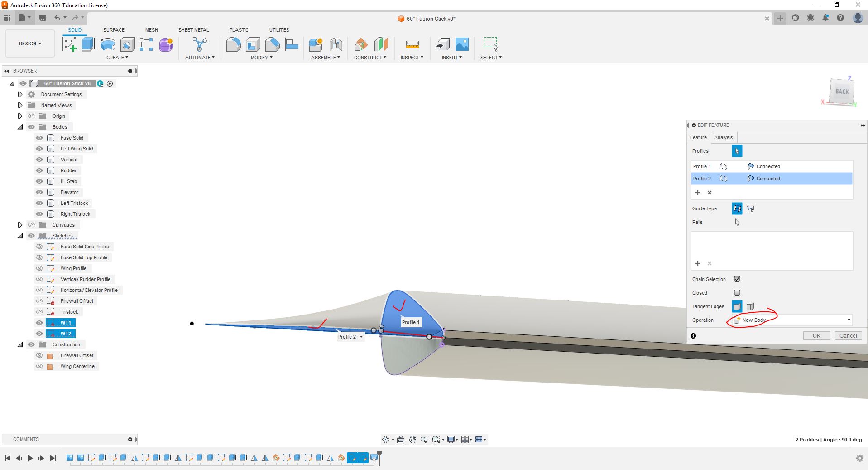The height and width of the screenshot is (470, 868).
Task: Click the Measure tool under Inspect
Action: tap(412, 44)
